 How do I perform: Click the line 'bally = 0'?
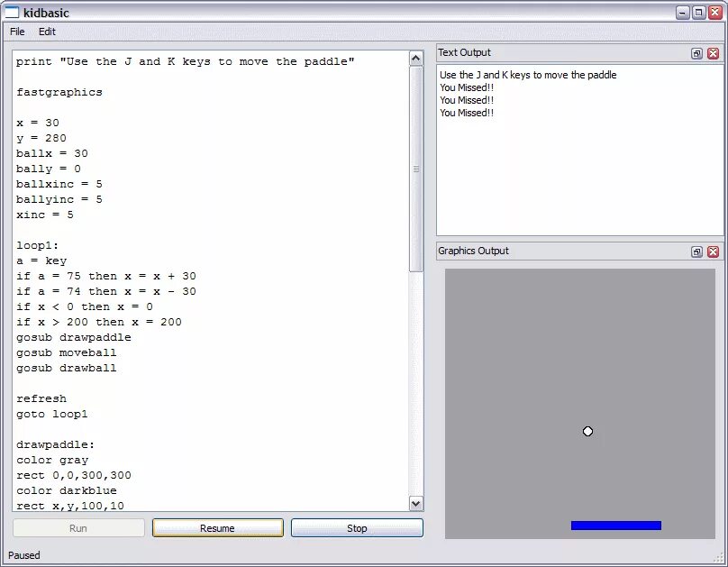pos(49,169)
